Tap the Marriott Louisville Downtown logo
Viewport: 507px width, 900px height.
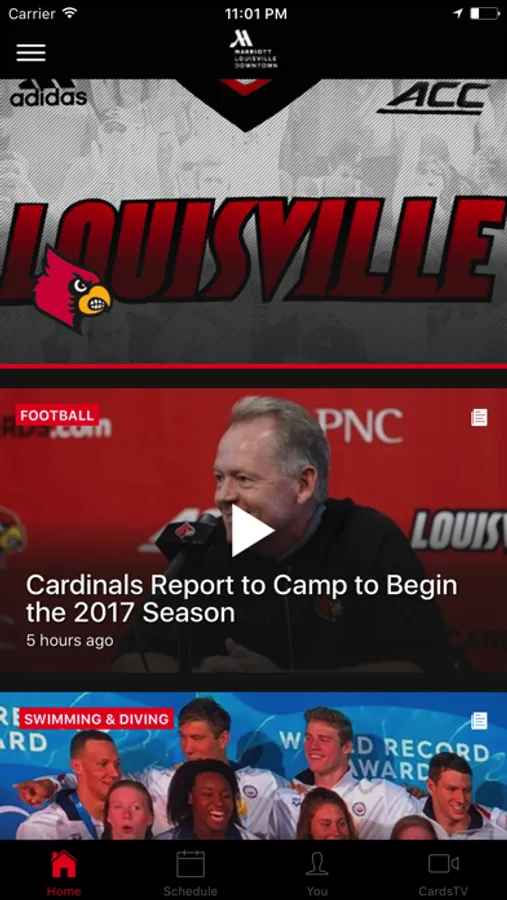click(x=253, y=50)
